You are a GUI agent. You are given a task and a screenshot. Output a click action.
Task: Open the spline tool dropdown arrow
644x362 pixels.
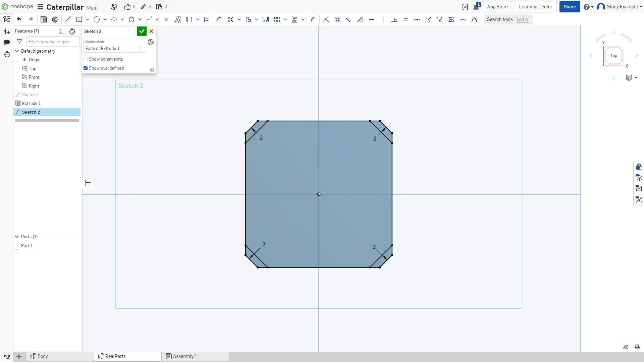click(x=157, y=19)
